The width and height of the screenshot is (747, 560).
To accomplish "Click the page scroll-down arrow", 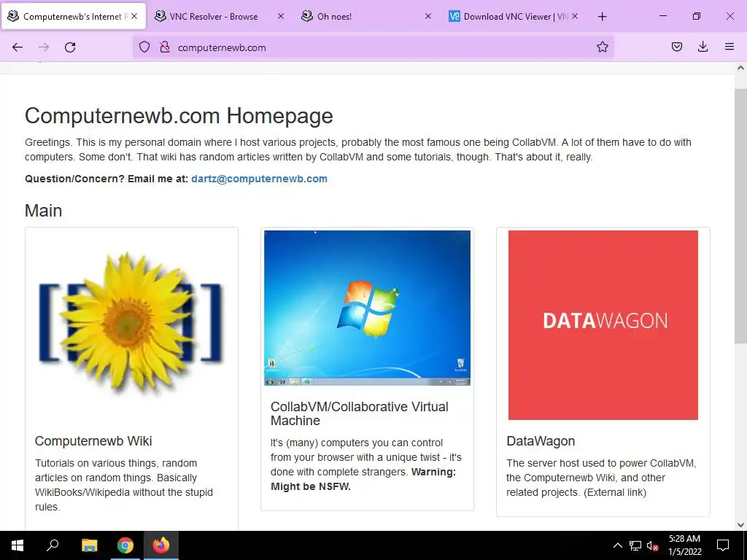I will 740,525.
